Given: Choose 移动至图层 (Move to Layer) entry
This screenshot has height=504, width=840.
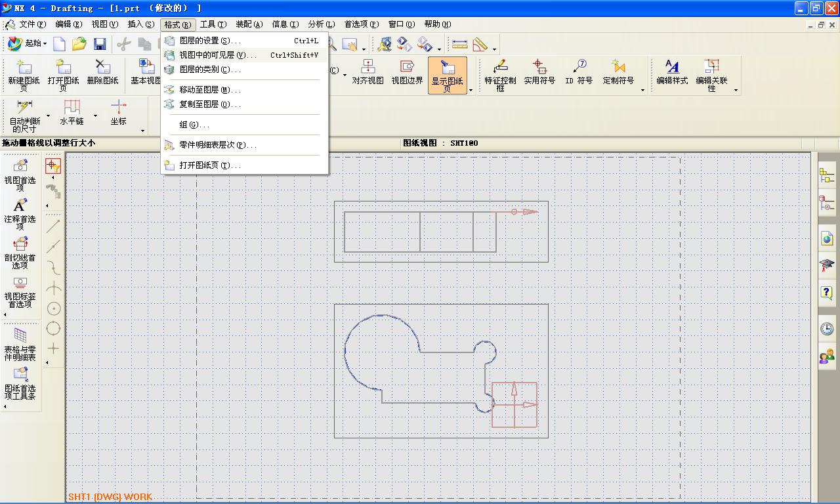Looking at the screenshot, I should 244,90.
